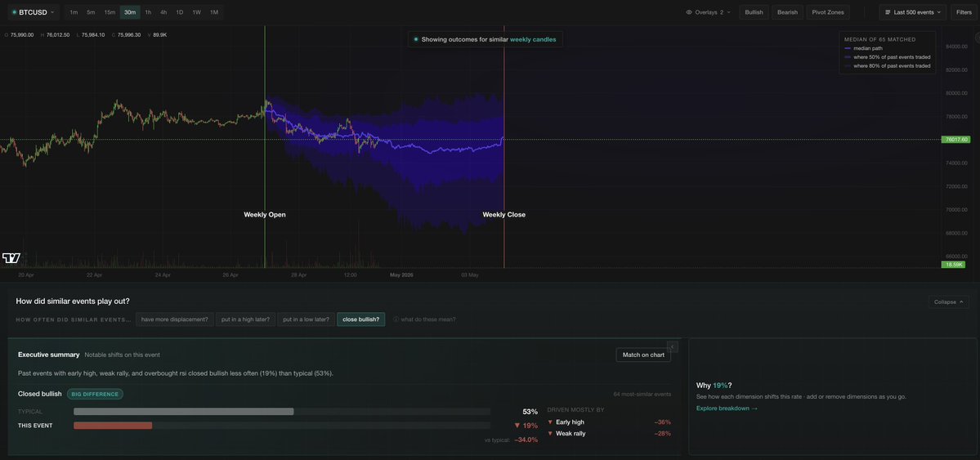Click the 'Why 19%?' heading
The height and width of the screenshot is (460, 980).
click(x=714, y=386)
